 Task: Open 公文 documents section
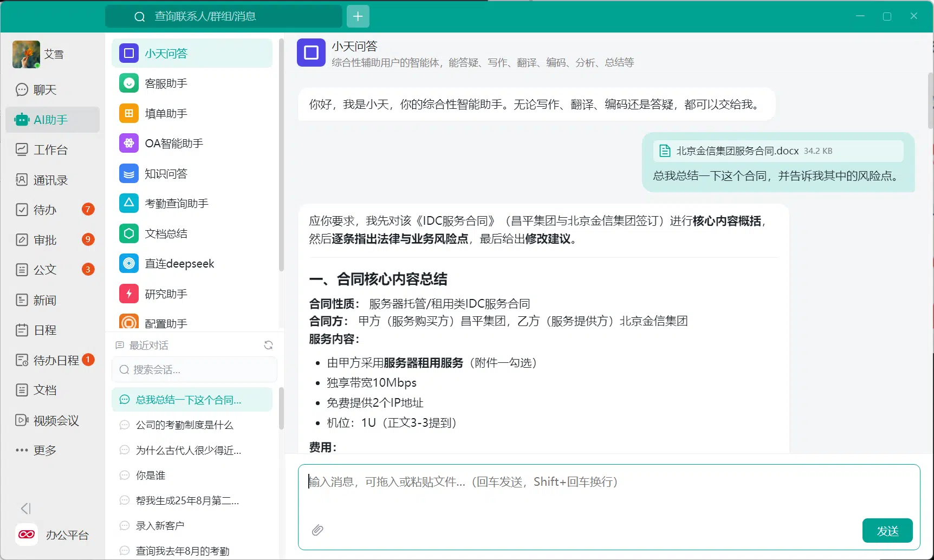coord(53,270)
